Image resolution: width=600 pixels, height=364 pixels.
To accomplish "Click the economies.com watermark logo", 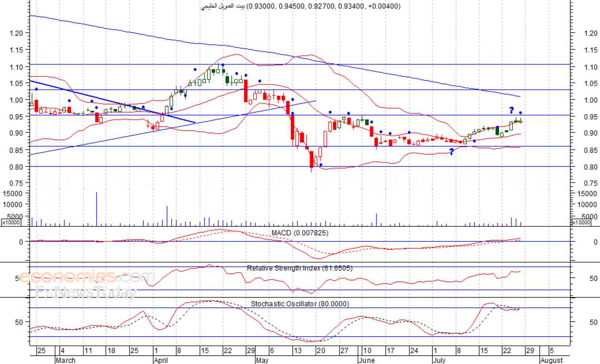I will click(x=86, y=277).
